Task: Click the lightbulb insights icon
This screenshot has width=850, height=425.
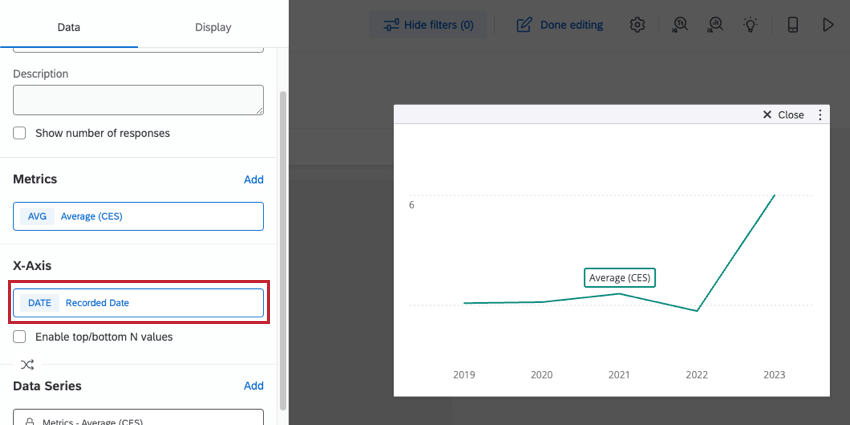Action: pyautogui.click(x=750, y=25)
